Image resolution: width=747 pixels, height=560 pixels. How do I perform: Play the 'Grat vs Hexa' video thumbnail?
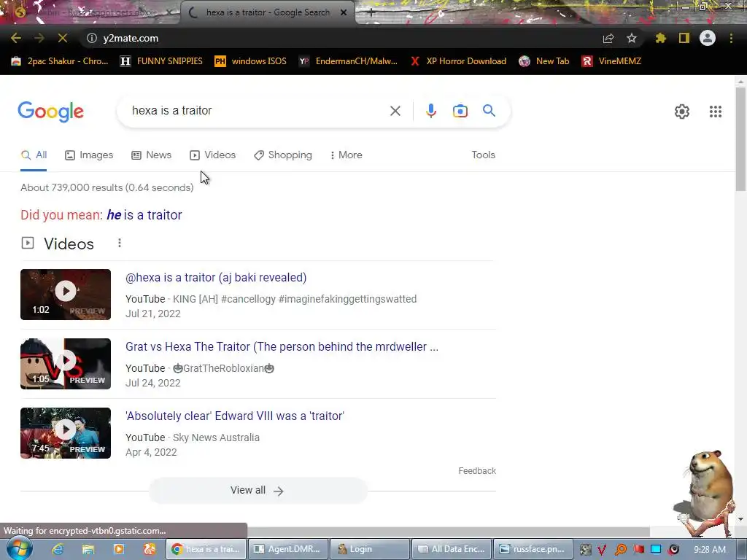pos(66,364)
